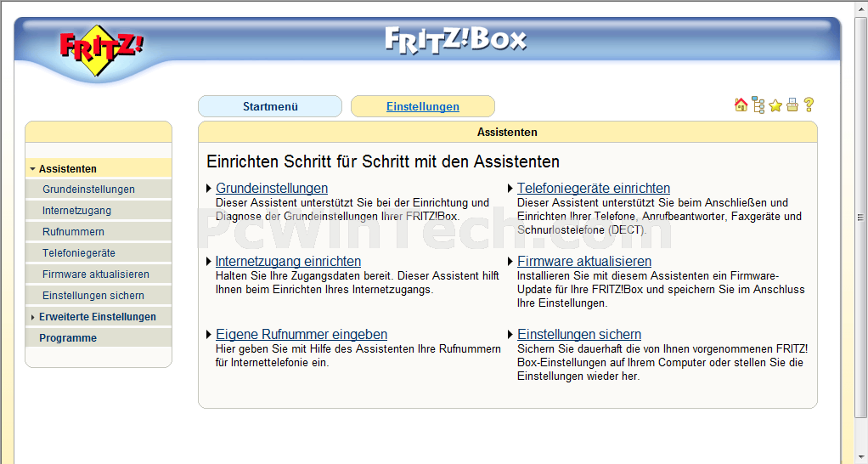
Task: Open the sitemap tree icon
Action: point(758,105)
